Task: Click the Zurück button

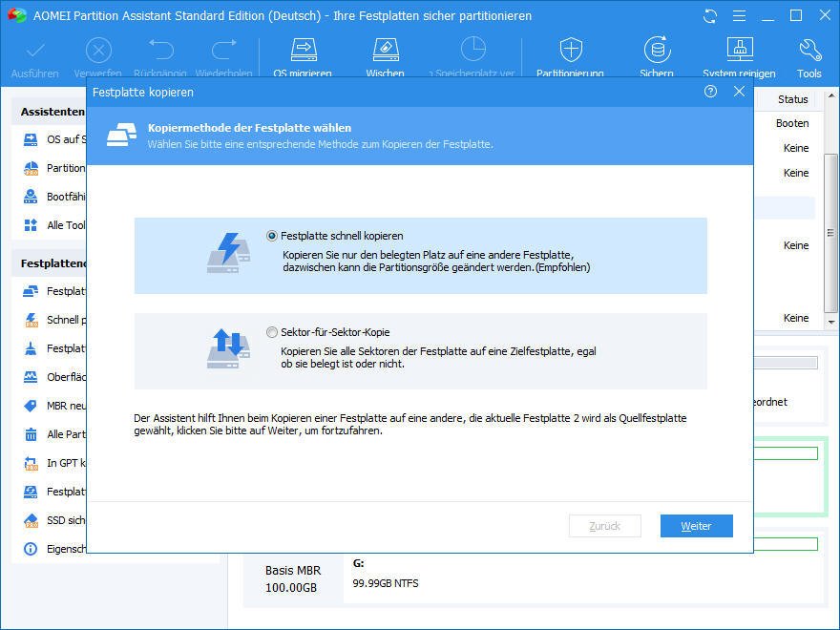Action: [x=605, y=526]
